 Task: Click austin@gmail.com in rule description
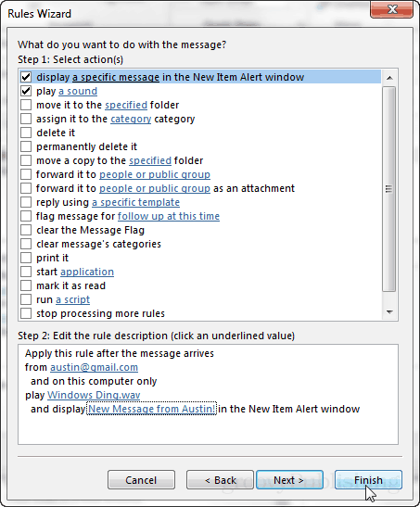click(x=94, y=367)
